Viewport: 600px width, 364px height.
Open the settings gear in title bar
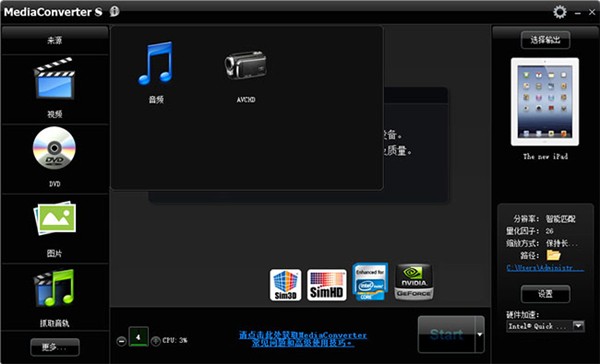click(560, 12)
